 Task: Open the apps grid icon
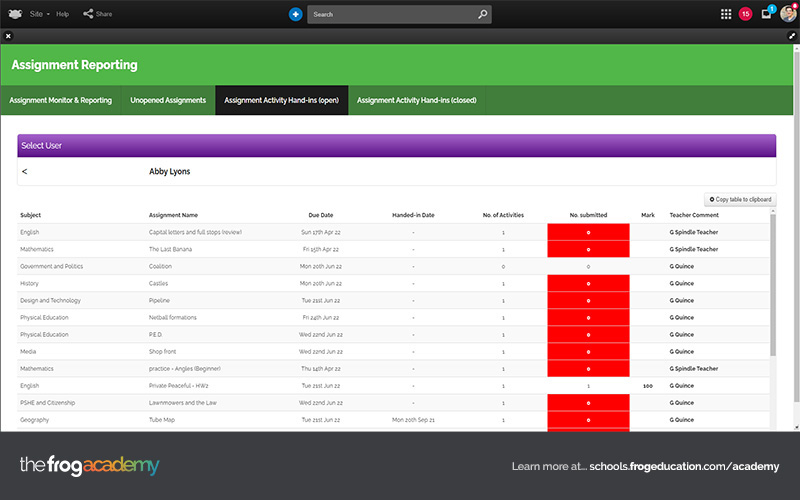tap(726, 14)
